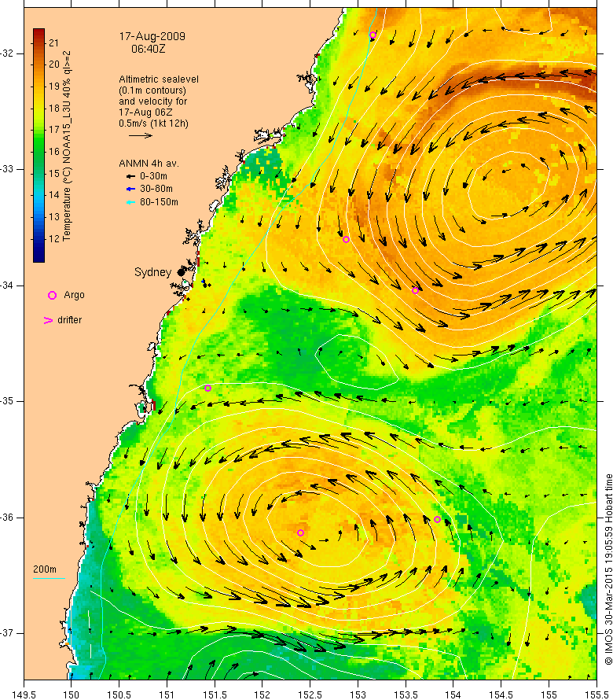Viewport: 613px width, 700px height.
Task: Click the magenta drifter legend symbol
Action: pos(48,320)
